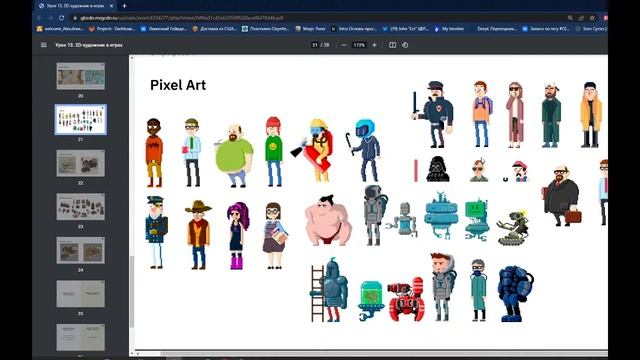
Task: Click the PDF zoom in plus icon
Action: click(374, 45)
